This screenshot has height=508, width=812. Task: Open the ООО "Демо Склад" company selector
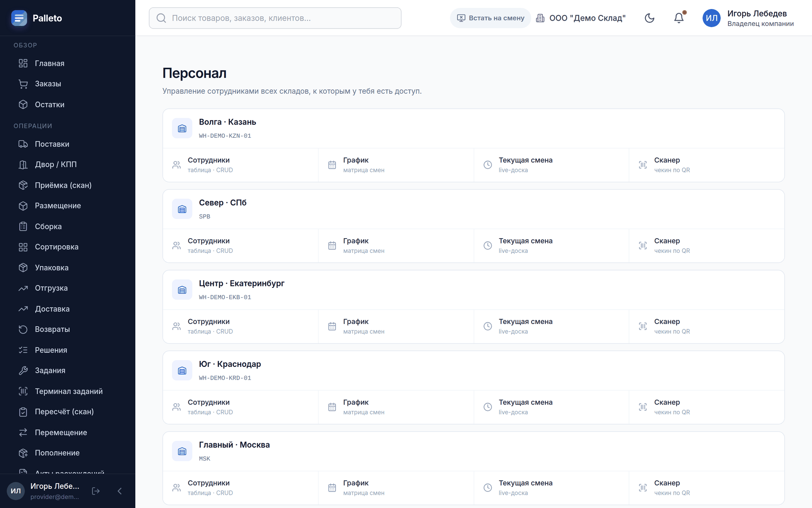tap(581, 18)
